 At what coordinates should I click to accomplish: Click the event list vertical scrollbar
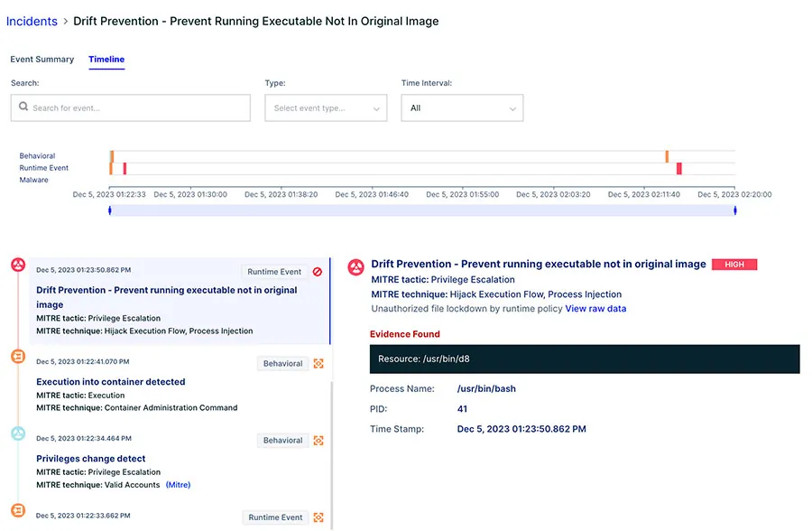[x=331, y=455]
